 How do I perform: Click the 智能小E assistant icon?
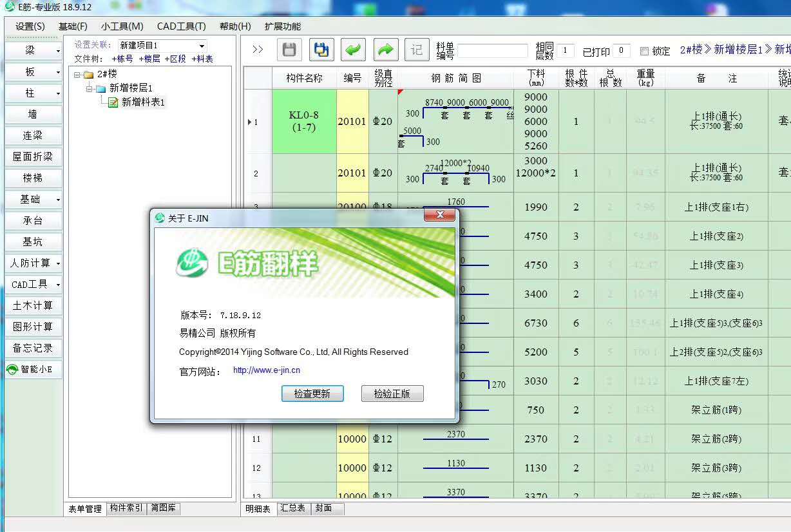tap(12, 370)
